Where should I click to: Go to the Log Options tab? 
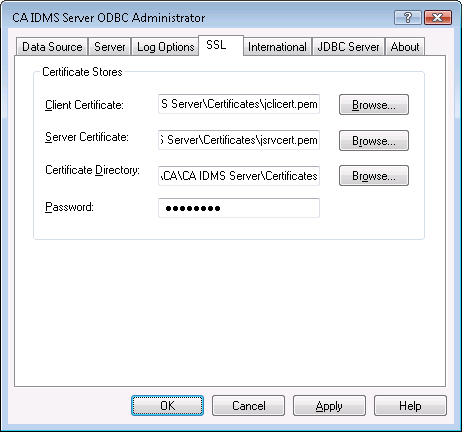(x=165, y=47)
